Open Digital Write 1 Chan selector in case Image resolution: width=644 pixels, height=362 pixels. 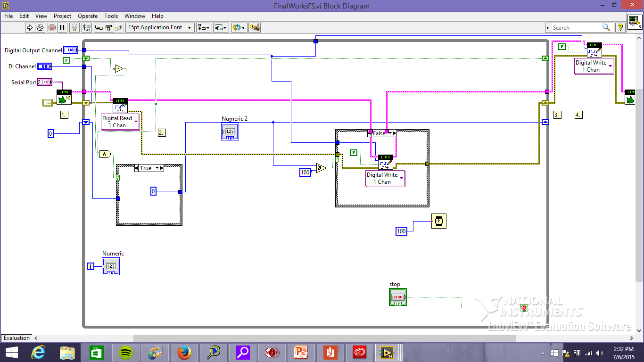[x=386, y=178]
